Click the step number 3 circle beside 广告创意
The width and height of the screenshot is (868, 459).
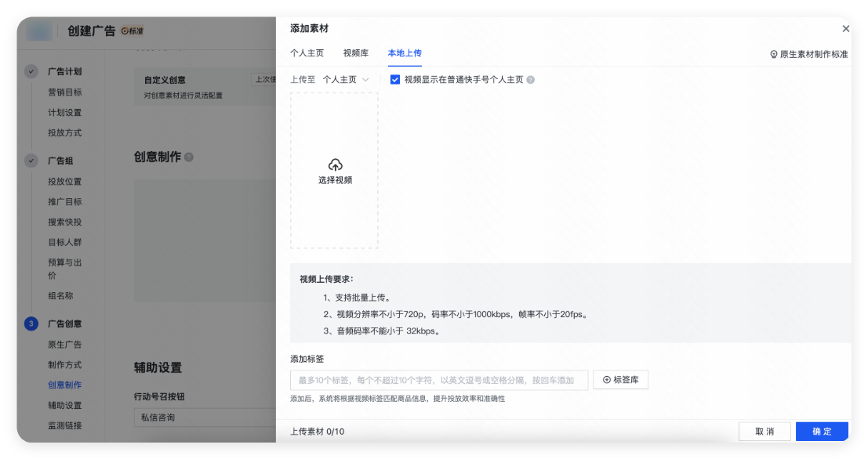coord(31,323)
